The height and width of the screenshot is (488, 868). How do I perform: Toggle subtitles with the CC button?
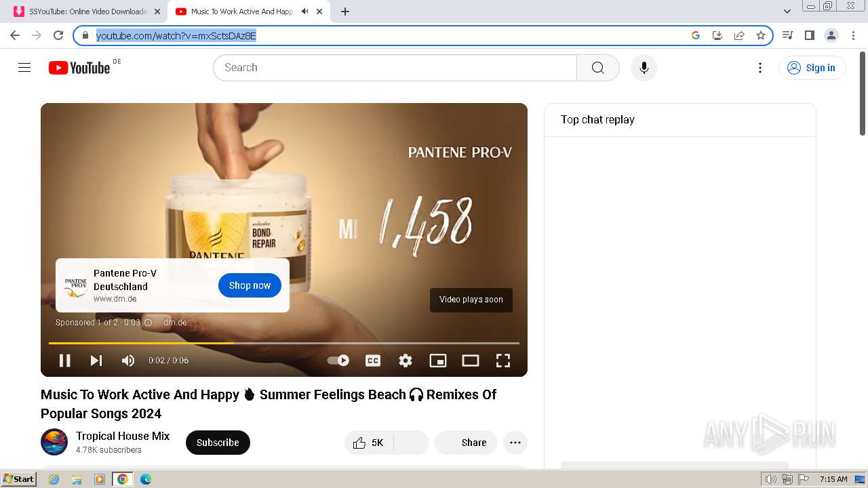[373, 361]
